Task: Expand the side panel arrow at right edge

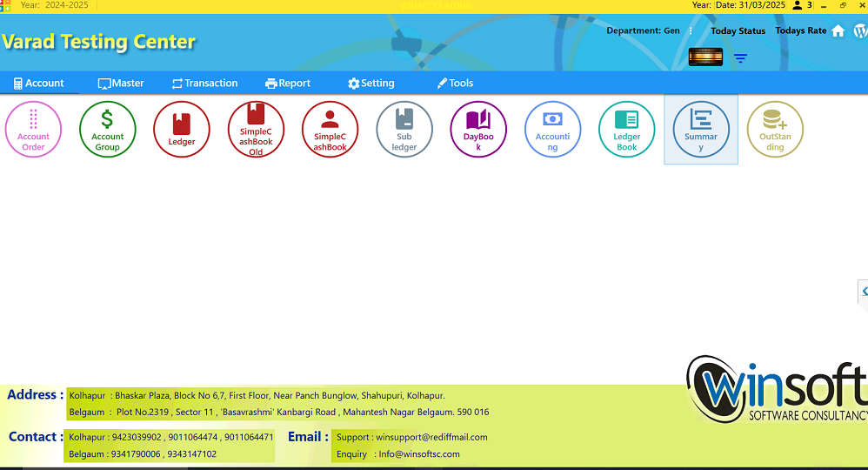Action: (864, 292)
